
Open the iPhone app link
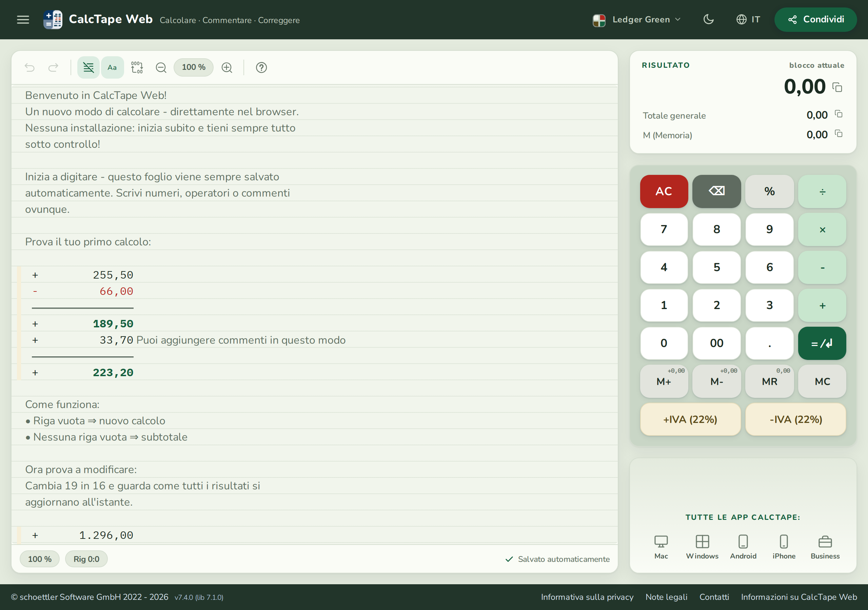coord(784,547)
